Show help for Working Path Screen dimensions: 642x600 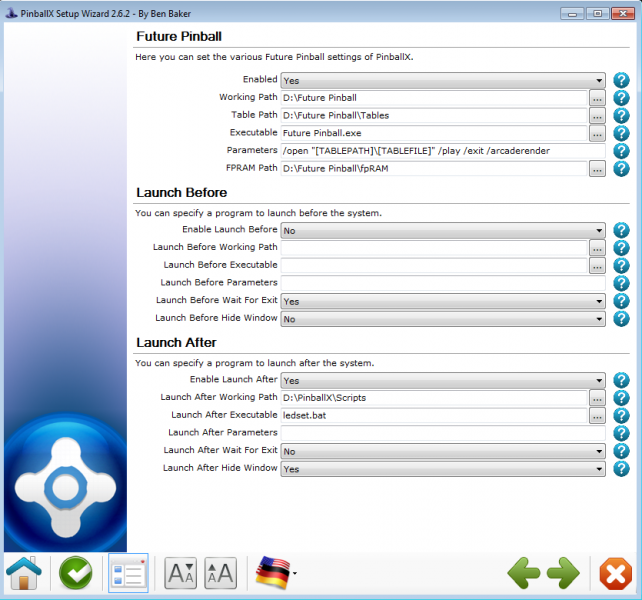(621, 98)
